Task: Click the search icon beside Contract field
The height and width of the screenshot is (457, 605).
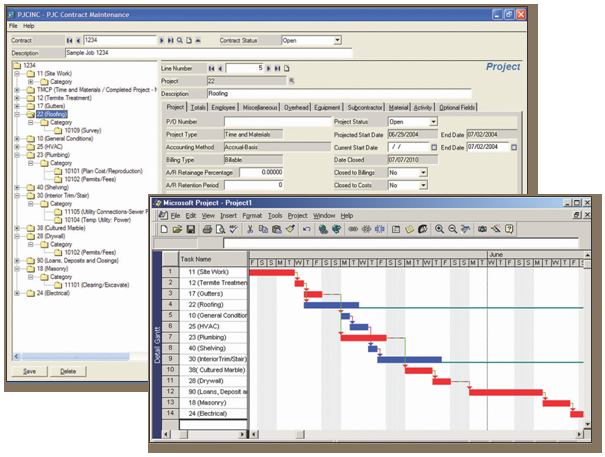Action: [178, 40]
